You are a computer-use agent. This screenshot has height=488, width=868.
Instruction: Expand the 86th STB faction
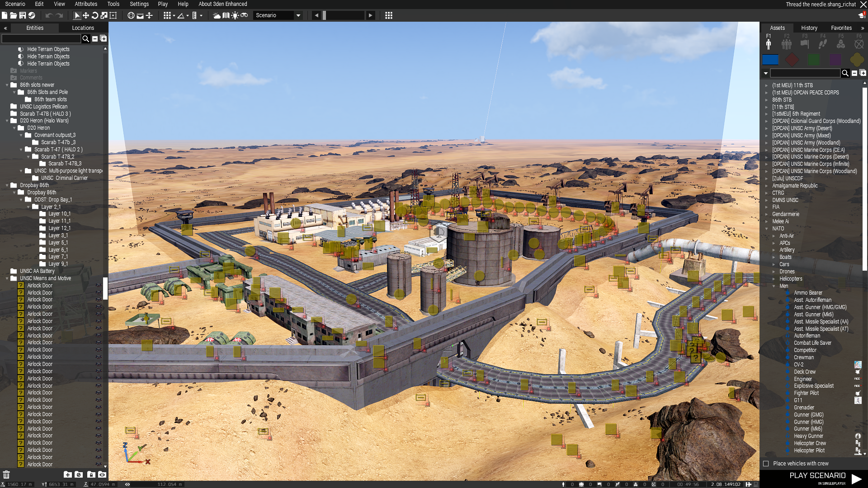pos(767,100)
